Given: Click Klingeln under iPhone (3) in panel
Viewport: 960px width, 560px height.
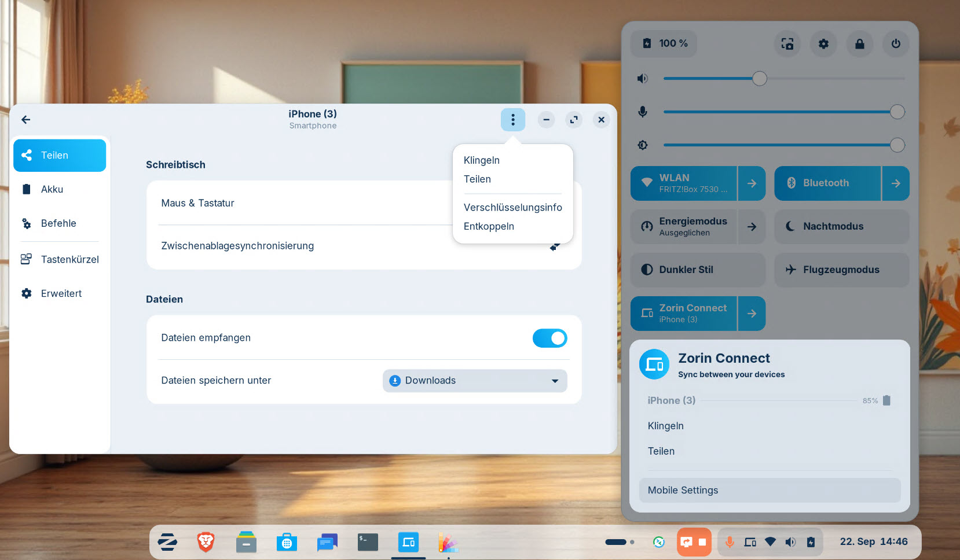Looking at the screenshot, I should pos(665,426).
